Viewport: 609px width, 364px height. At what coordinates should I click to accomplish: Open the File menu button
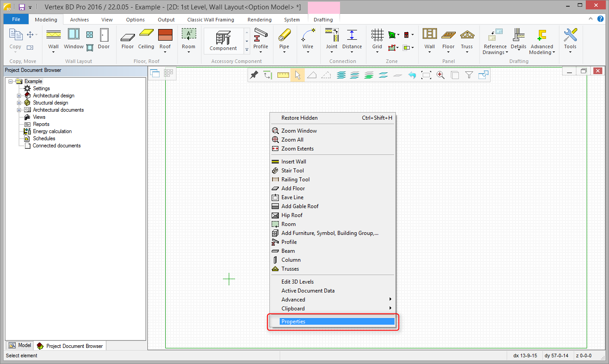tap(16, 20)
